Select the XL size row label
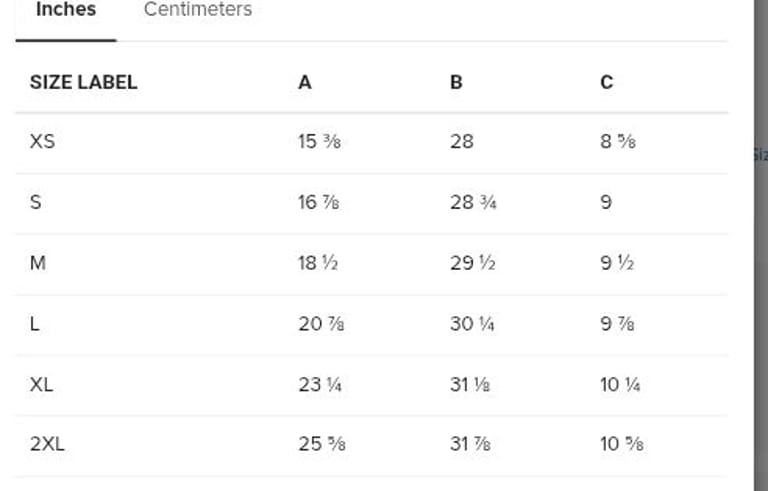Image resolution: width=768 pixels, height=491 pixels. tap(42, 384)
